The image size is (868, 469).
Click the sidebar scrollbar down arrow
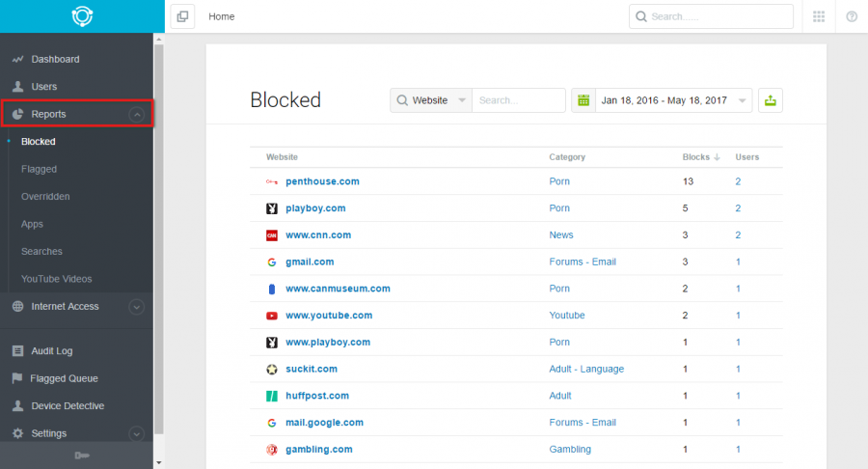point(159,463)
